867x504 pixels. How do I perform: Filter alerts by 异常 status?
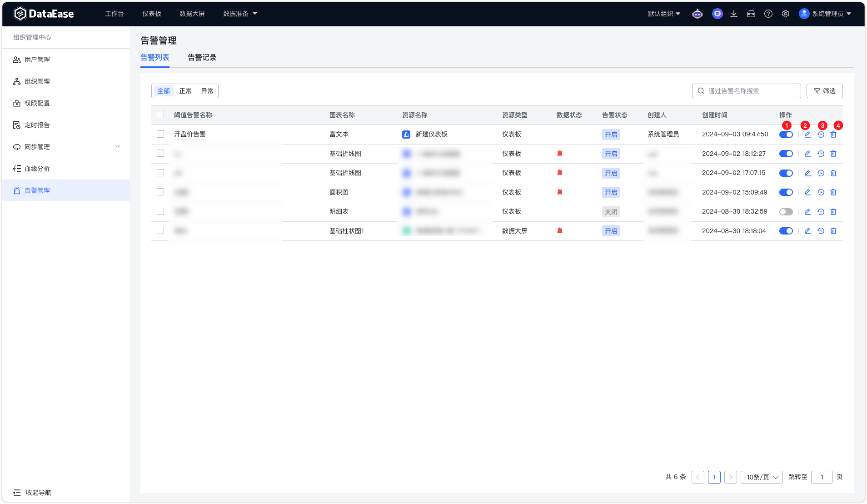(207, 91)
